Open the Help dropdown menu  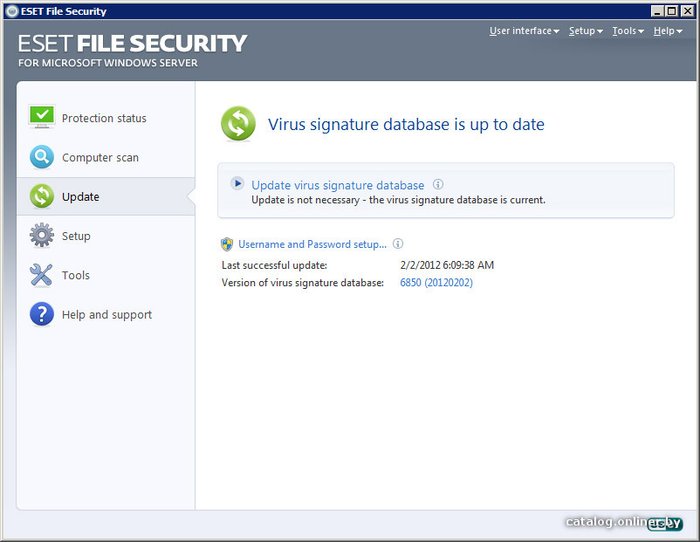coord(667,31)
